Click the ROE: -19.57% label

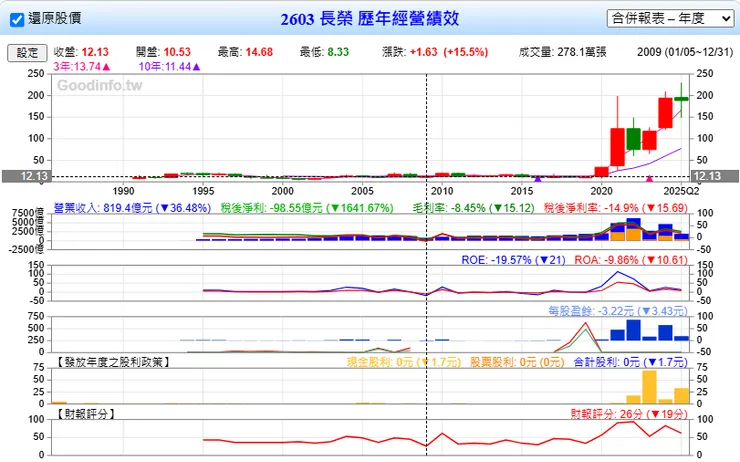tap(513, 260)
